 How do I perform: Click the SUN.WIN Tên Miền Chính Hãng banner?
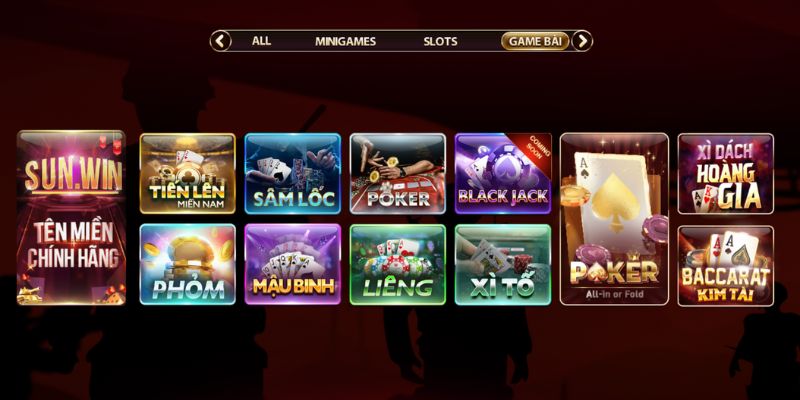[x=71, y=218]
